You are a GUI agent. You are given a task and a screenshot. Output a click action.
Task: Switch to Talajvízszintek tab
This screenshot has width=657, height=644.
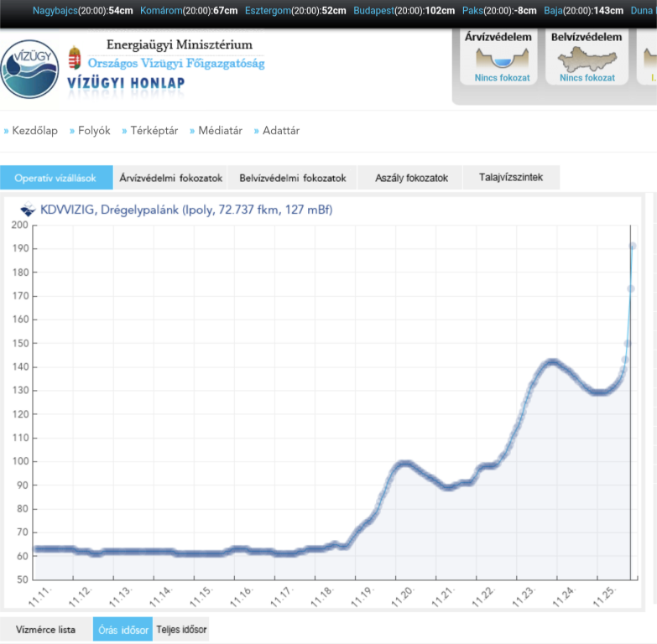pyautogui.click(x=511, y=178)
